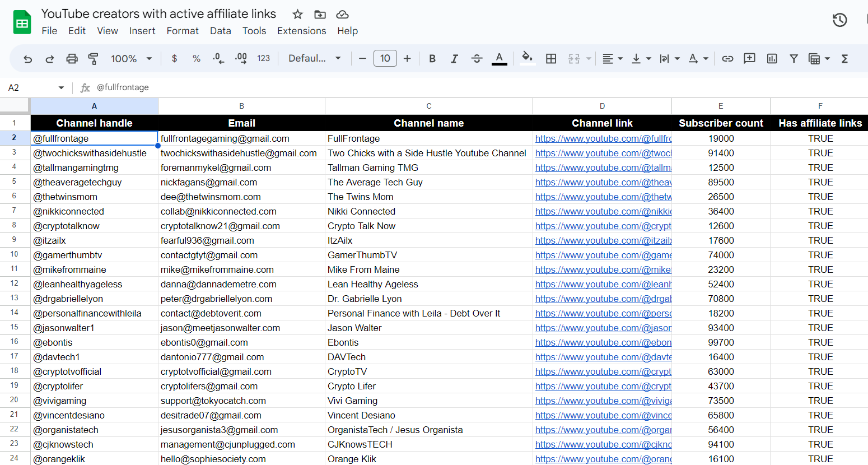
Task: Select cell with nickfagans@gmail.com
Action: point(241,182)
